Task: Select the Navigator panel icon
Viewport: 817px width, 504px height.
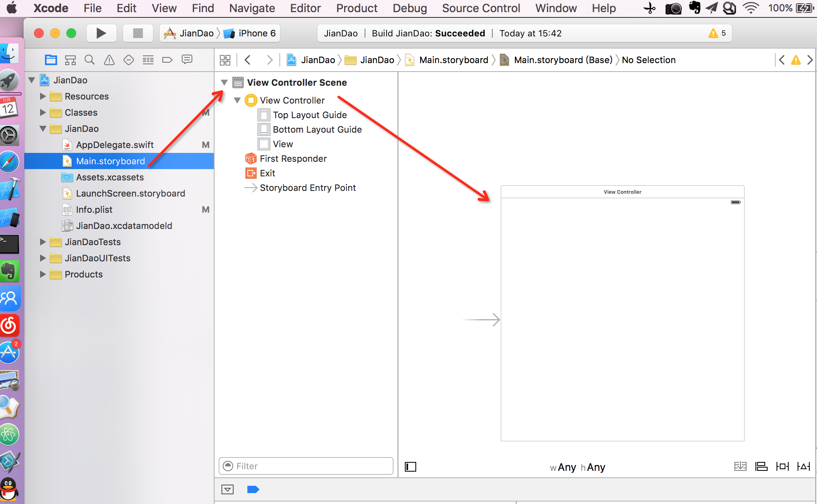Action: click(52, 59)
